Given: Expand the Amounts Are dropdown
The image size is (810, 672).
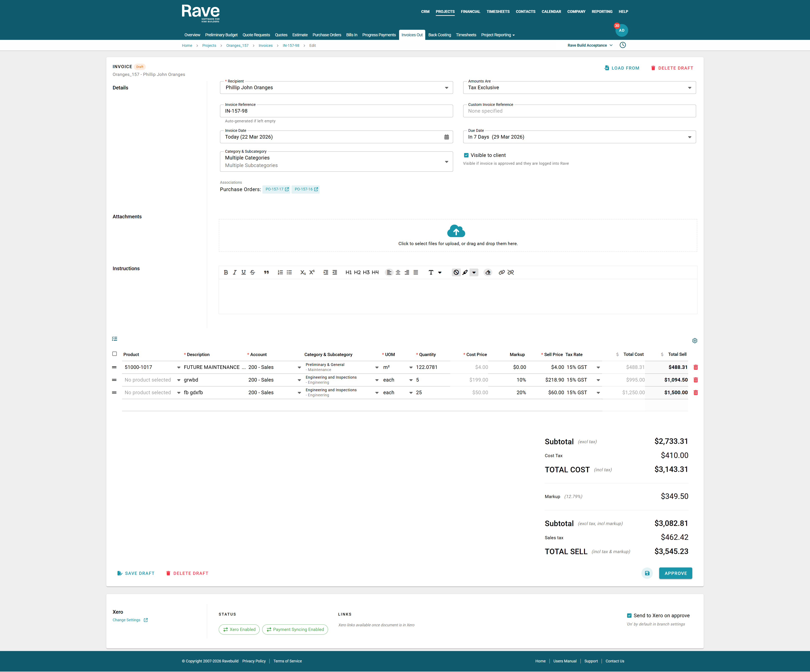Looking at the screenshot, I should coord(689,88).
